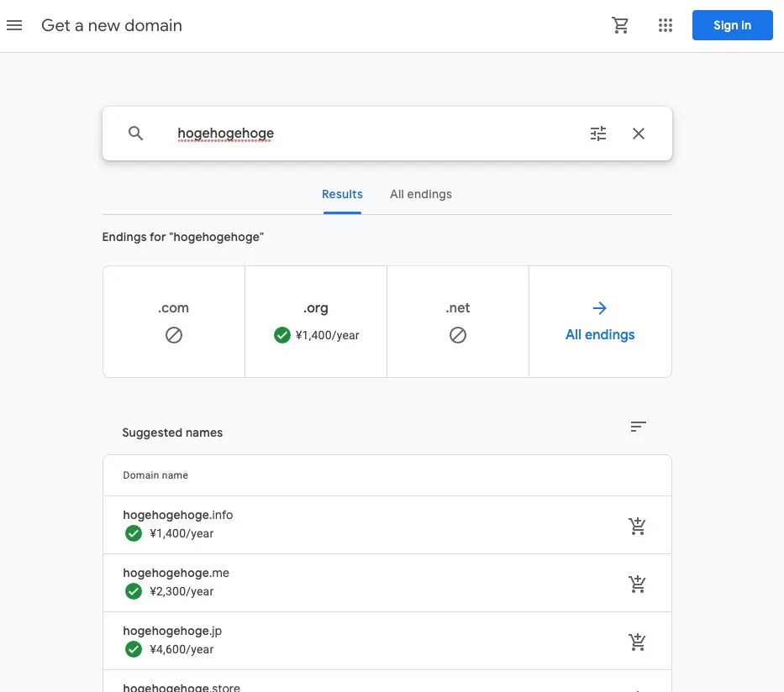Open search filter options via sliders icon

coord(598,133)
